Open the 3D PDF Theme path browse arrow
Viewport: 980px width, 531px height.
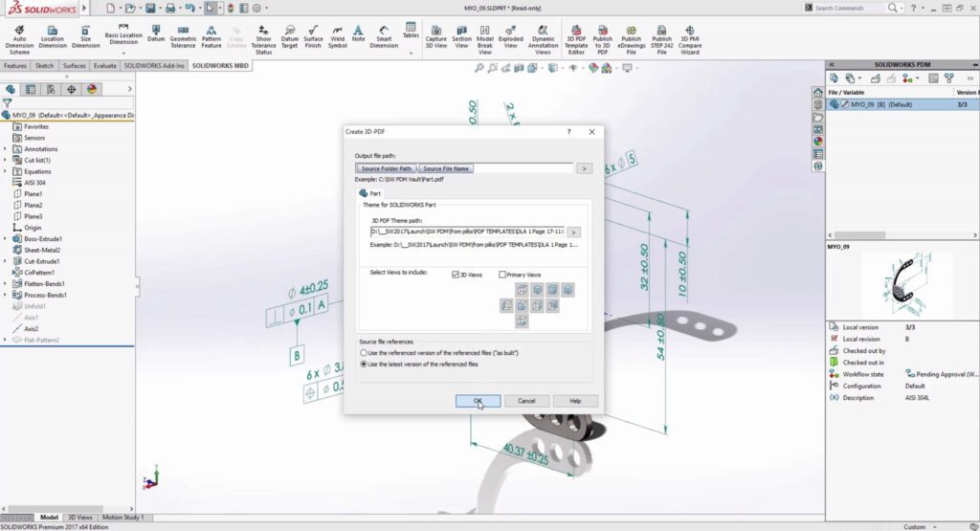click(x=573, y=232)
